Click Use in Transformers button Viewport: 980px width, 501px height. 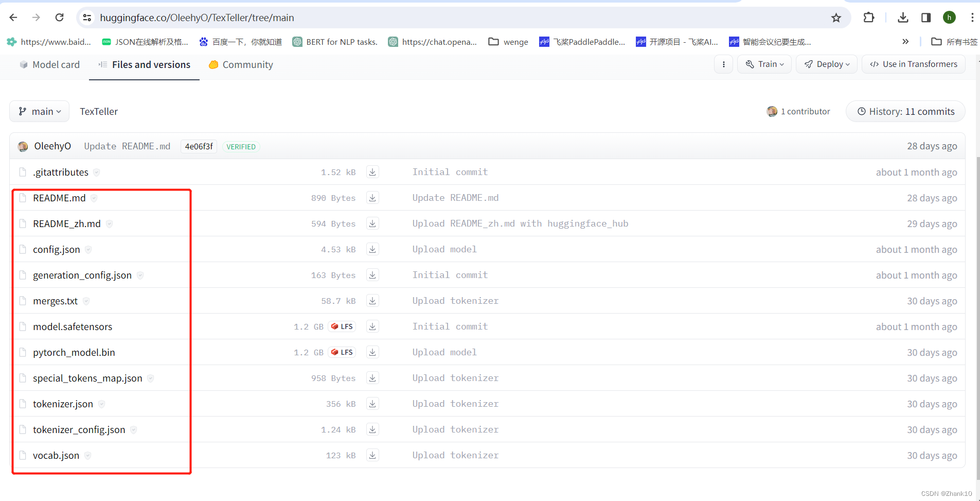tap(914, 64)
